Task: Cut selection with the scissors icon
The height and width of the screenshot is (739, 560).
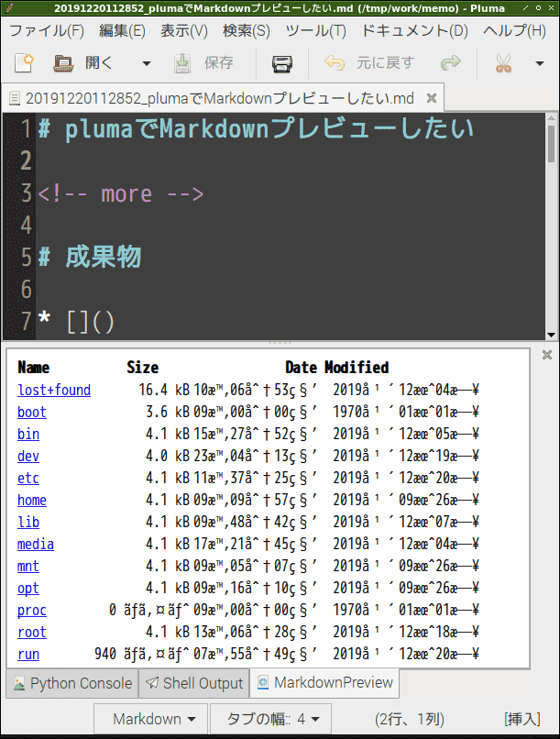Action: pos(503,63)
